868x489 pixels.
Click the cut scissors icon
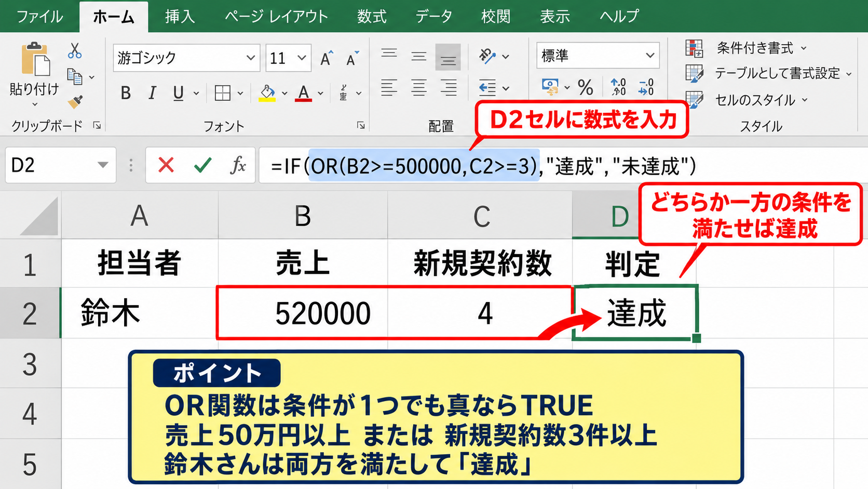[x=75, y=51]
